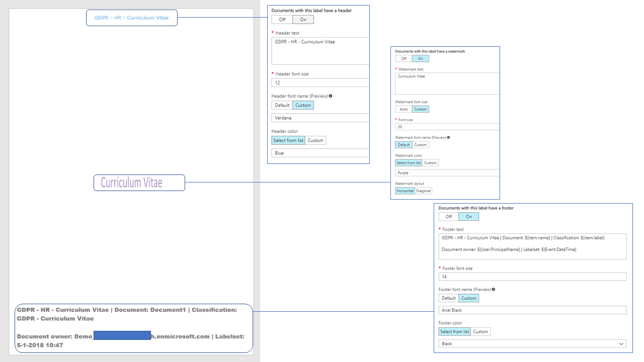Select Default for header font name
Screen dimensions: 644x362
coord(282,105)
